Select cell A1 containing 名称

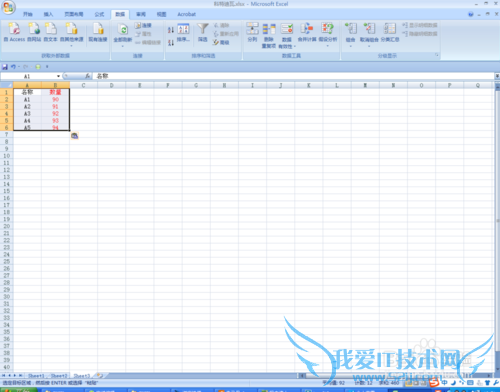pyautogui.click(x=27, y=92)
